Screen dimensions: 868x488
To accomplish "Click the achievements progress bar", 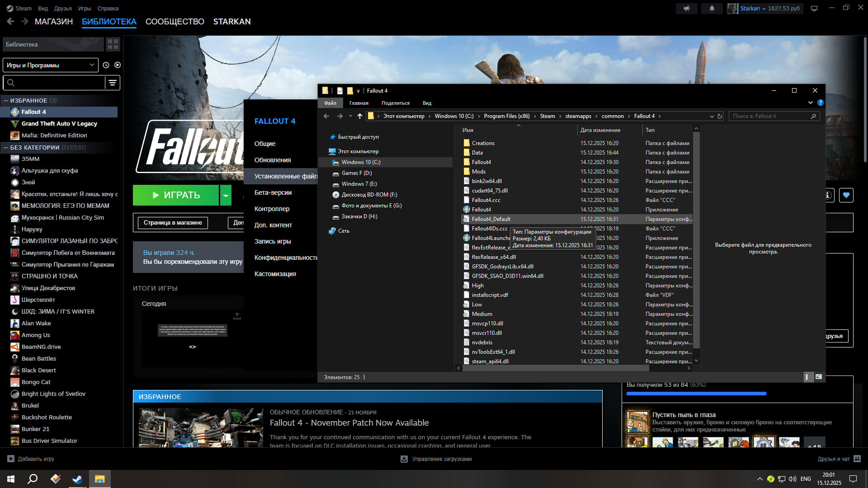I will 696,394.
